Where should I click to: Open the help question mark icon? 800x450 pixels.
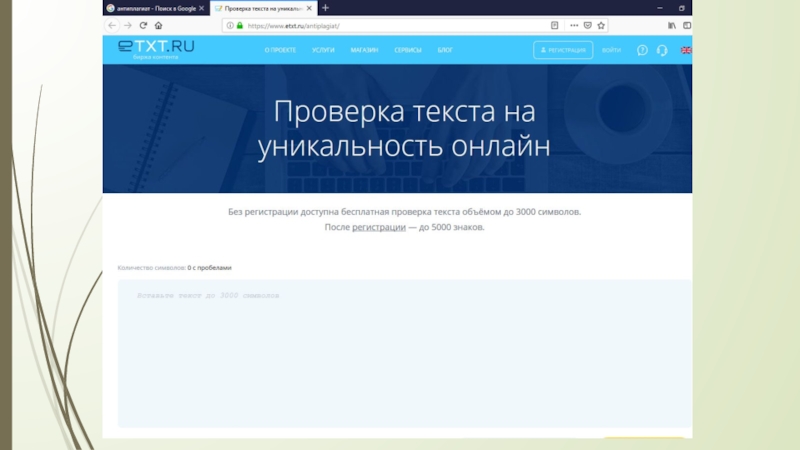pos(643,49)
